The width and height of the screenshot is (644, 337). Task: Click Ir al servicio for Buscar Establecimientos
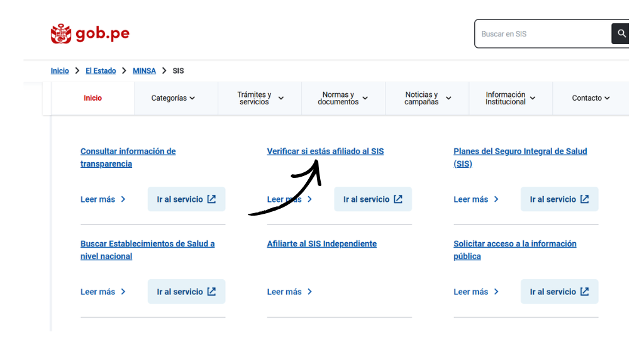click(x=186, y=292)
